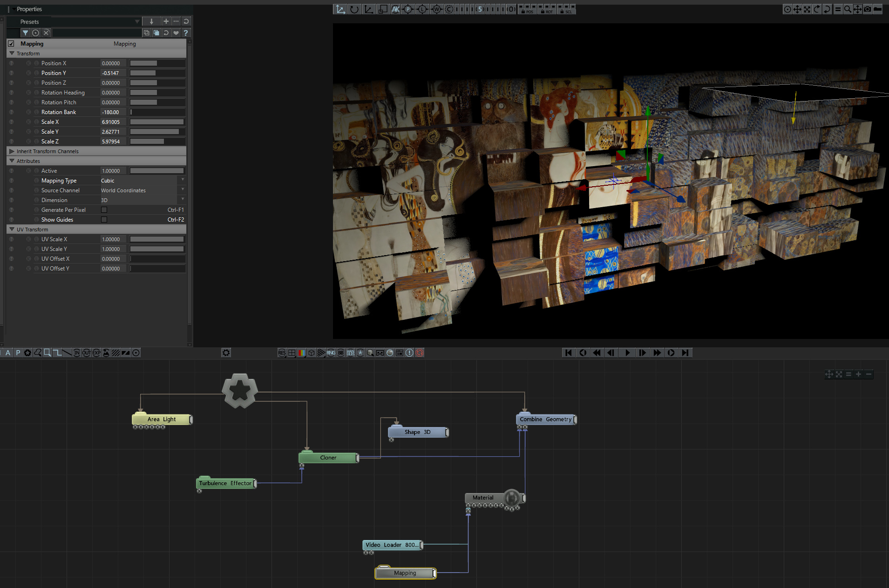Viewport: 889px width, 588px height.
Task: Click the Scale Z value field
Action: [x=113, y=142]
